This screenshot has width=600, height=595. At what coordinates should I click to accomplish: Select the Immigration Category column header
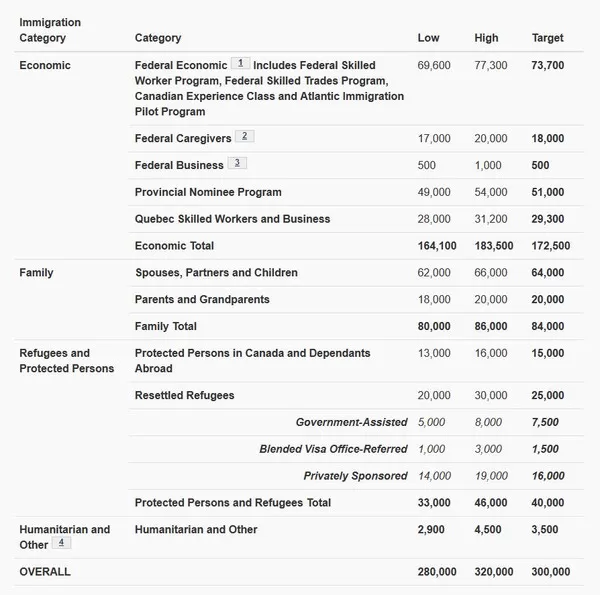click(x=50, y=30)
